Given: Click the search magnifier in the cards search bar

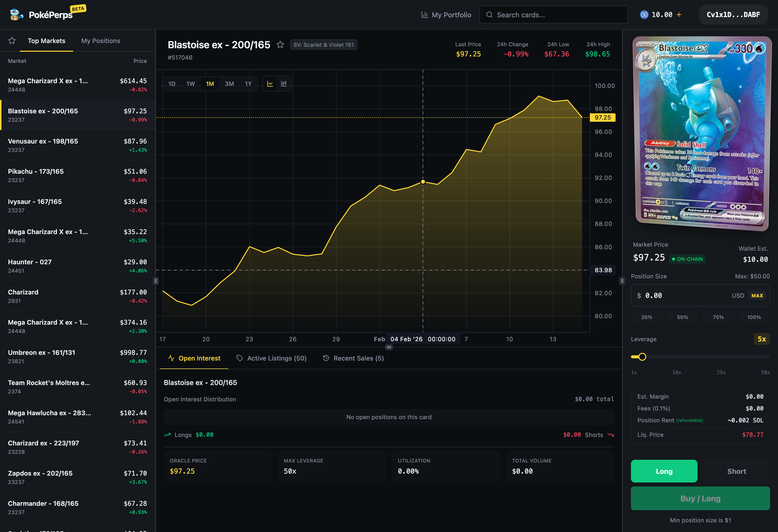Looking at the screenshot, I should (489, 15).
